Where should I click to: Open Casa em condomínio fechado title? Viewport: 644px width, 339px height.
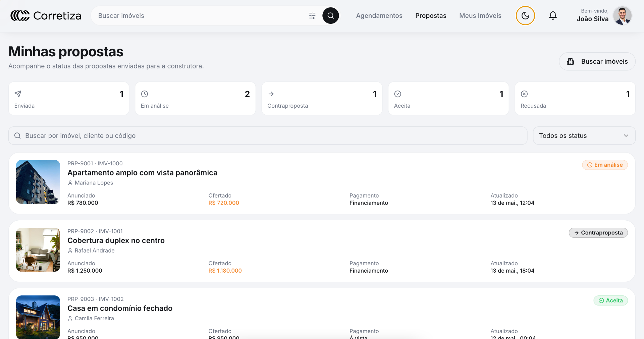pyautogui.click(x=120, y=308)
